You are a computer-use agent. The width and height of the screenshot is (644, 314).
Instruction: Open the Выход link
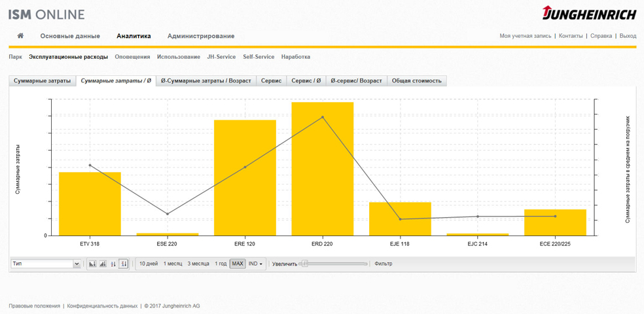(627, 36)
